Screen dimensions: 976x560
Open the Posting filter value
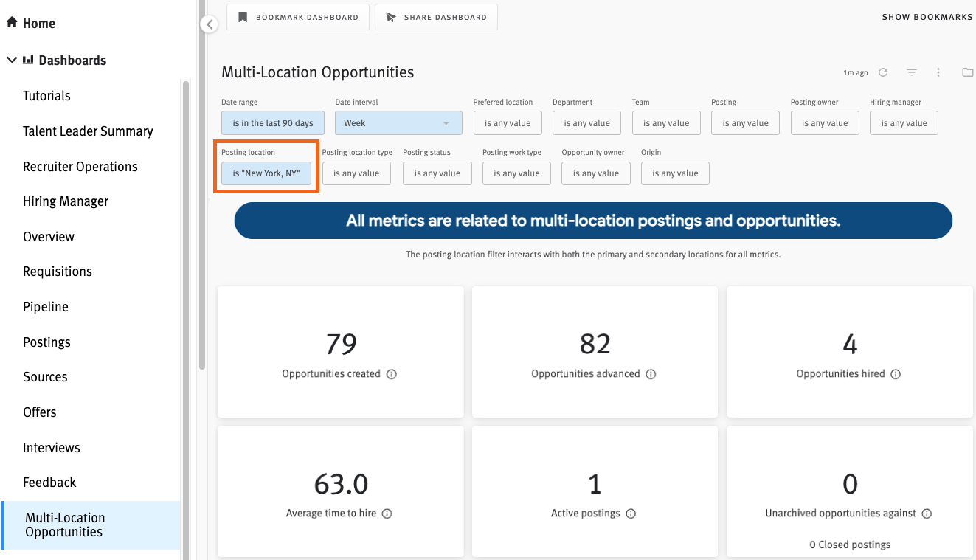coord(745,123)
